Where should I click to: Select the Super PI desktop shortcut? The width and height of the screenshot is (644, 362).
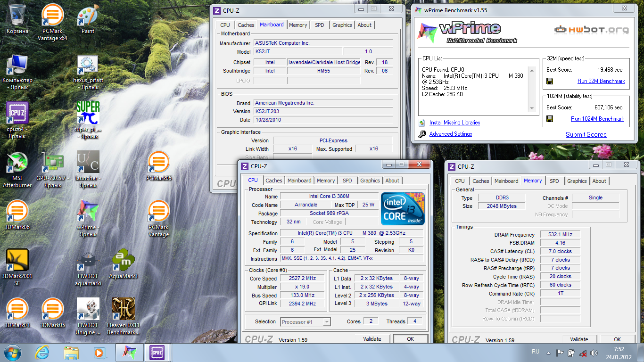[88, 121]
